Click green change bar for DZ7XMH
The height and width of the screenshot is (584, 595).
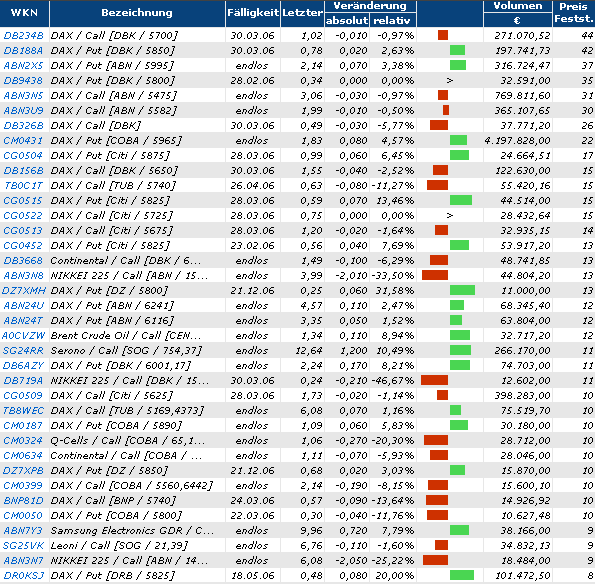(x=463, y=290)
